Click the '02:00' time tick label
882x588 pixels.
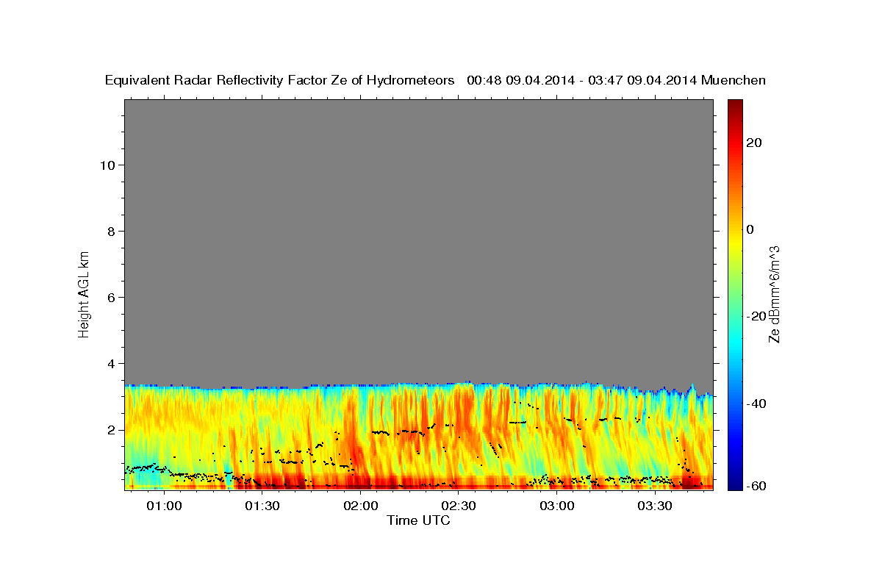coord(361,506)
